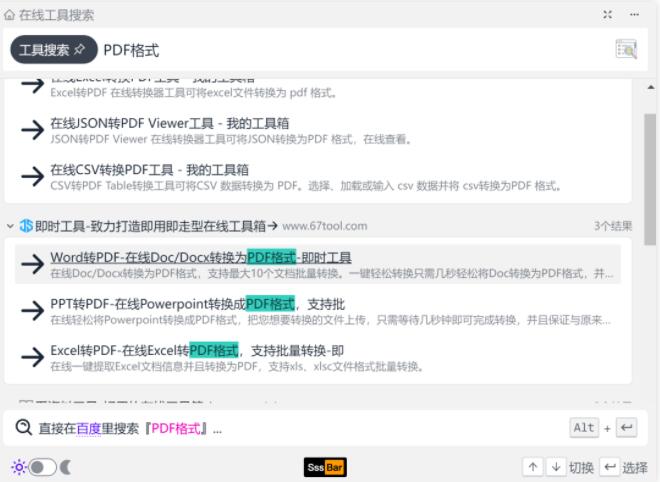The height and width of the screenshot is (482, 660).
Task: Click the pin icon in 工具搜索 tag
Action: [x=80, y=50]
